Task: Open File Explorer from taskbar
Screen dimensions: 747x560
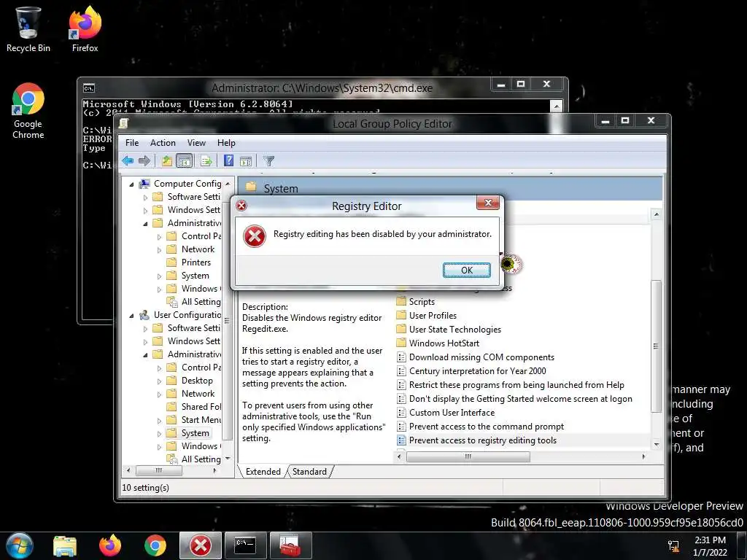Action: (x=65, y=546)
